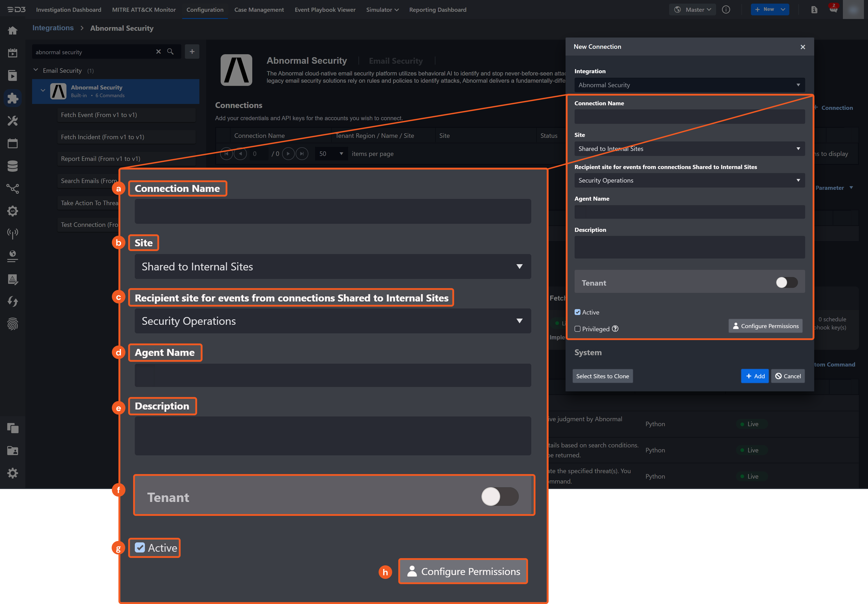The image size is (868, 604).
Task: Click the plus button next to integration search
Action: point(192,52)
